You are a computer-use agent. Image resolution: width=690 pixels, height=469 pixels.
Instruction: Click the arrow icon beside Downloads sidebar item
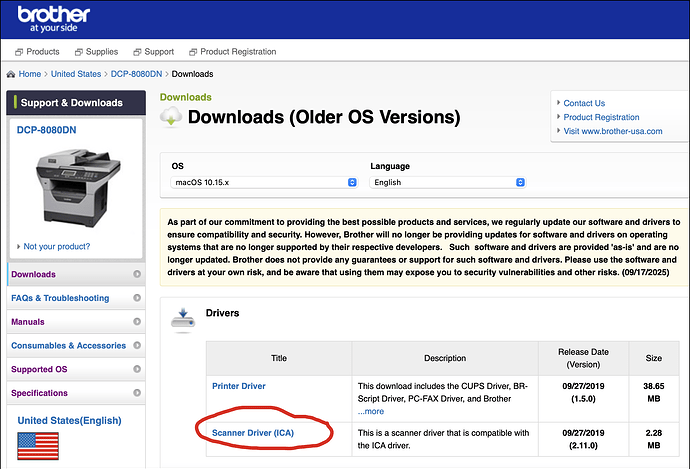[137, 274]
